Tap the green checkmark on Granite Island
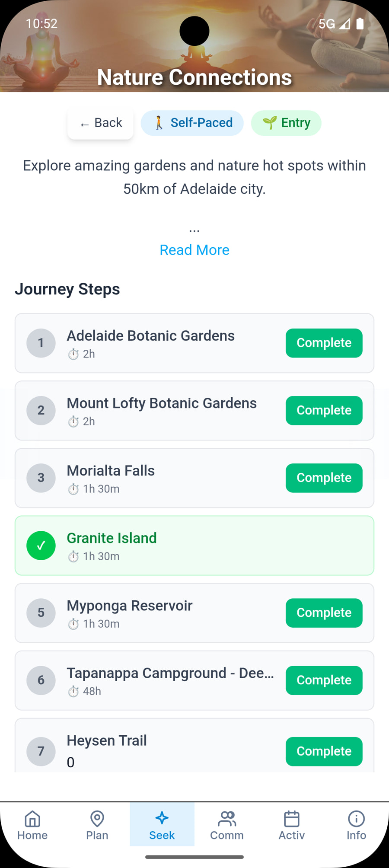The height and width of the screenshot is (868, 389). 41,546
